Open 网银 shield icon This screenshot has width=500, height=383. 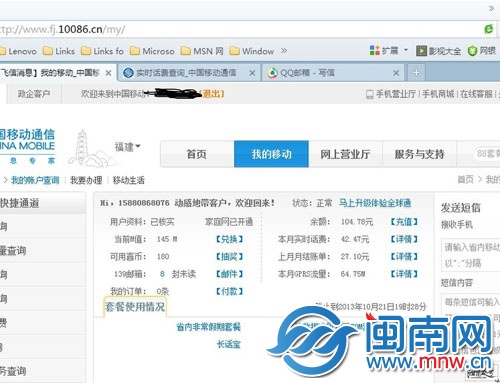482,51
